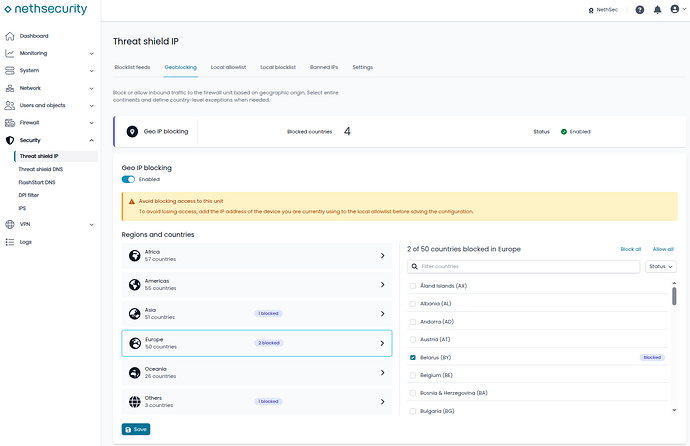Screen dimensions: 690x446
Task: Click the country list scrollbar thumb
Action: [674, 296]
